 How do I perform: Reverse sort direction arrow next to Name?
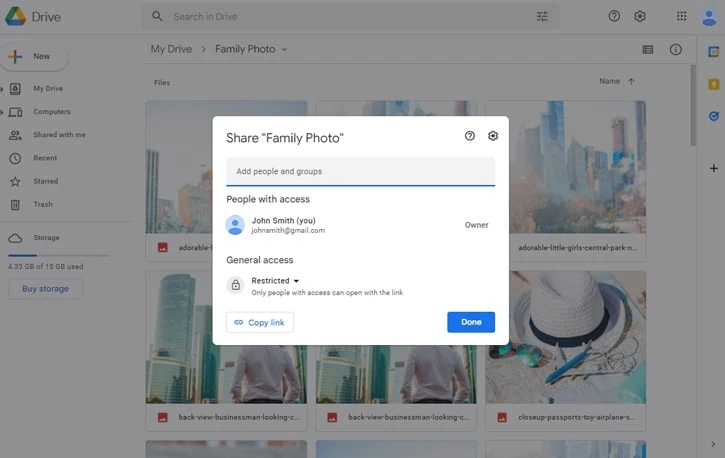632,81
